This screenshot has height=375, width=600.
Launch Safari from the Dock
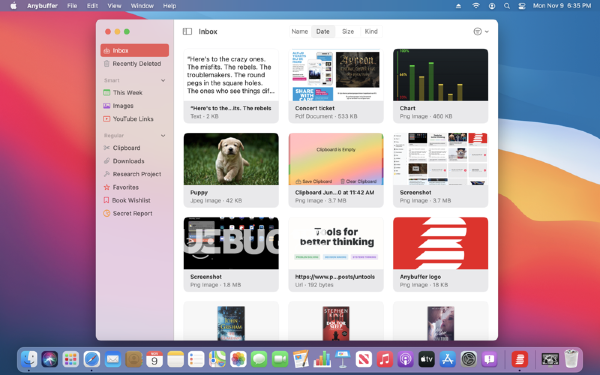click(92, 359)
